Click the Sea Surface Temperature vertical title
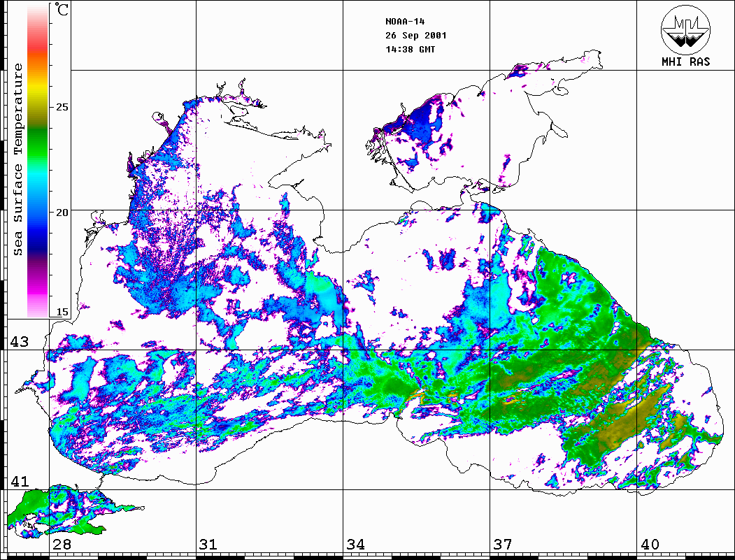Screen dimensions: 735x560 tap(17, 159)
